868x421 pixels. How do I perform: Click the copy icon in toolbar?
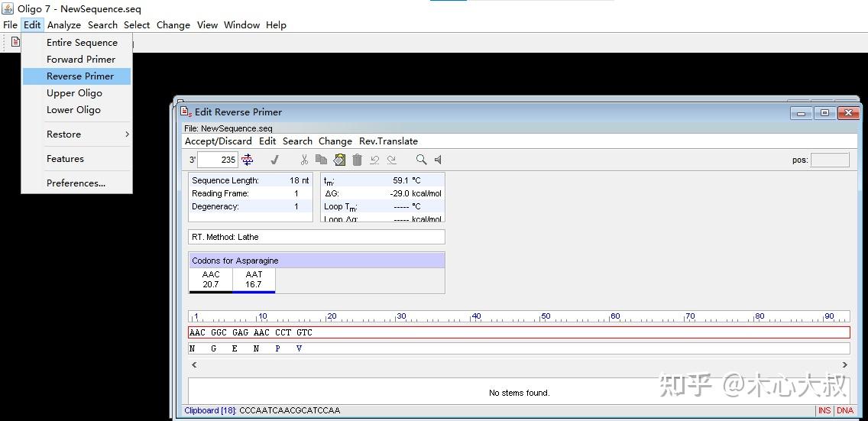coord(321,160)
